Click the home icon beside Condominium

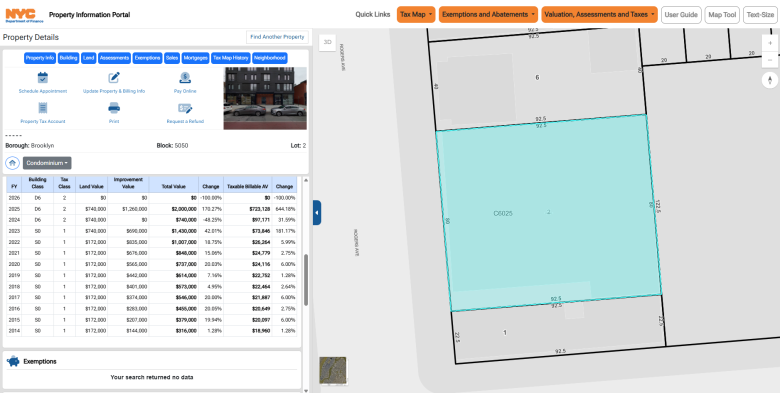pyautogui.click(x=12, y=163)
